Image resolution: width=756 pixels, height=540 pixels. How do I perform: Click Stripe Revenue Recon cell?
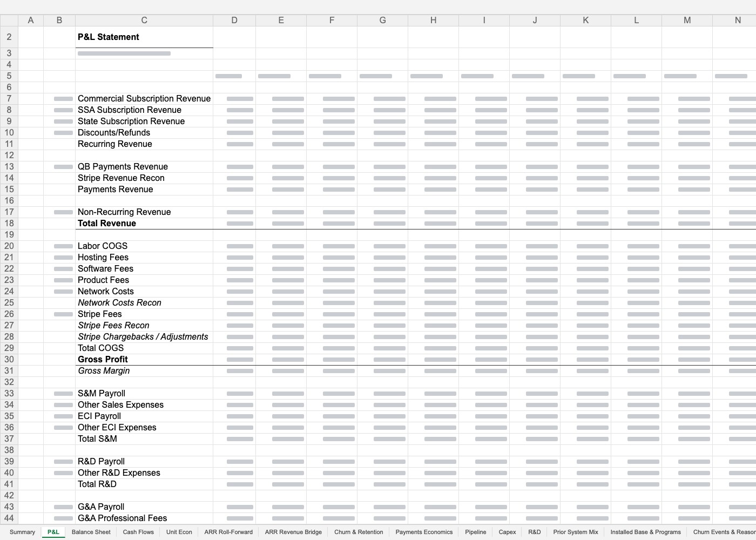pos(144,178)
